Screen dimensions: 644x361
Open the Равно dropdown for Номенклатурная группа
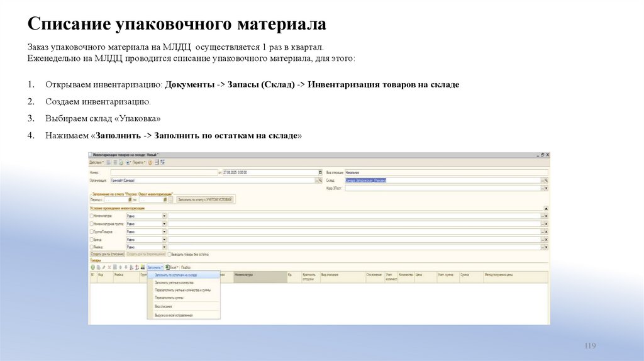pyautogui.click(x=164, y=224)
